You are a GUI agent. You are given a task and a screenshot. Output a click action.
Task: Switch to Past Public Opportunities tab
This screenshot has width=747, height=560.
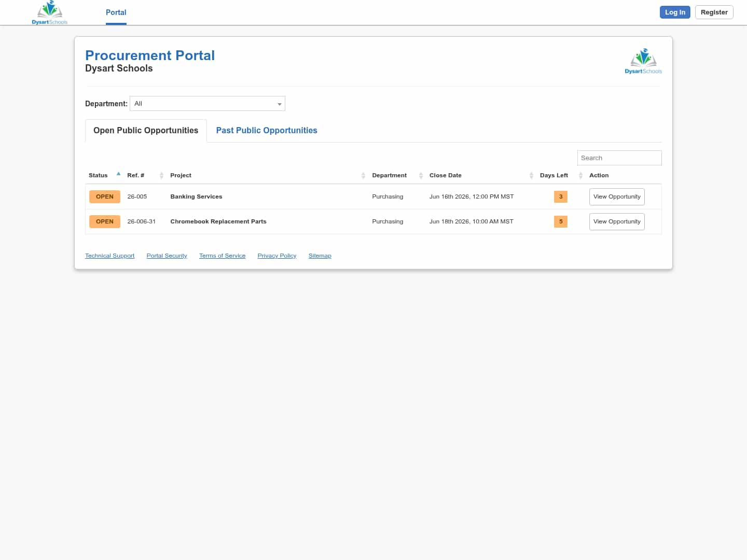(267, 131)
